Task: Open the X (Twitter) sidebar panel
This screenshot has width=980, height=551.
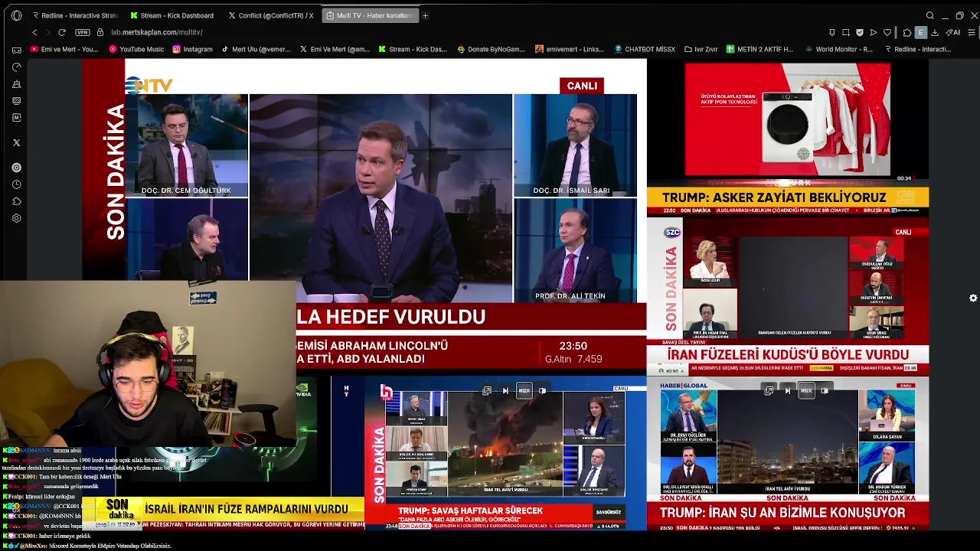Action: 17,142
